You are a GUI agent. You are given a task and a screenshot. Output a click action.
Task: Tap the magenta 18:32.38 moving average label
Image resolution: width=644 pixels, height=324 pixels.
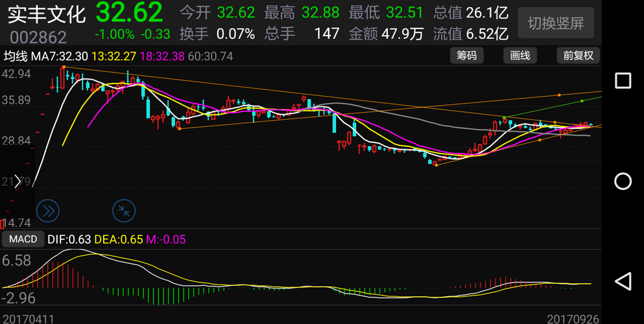[162, 56]
